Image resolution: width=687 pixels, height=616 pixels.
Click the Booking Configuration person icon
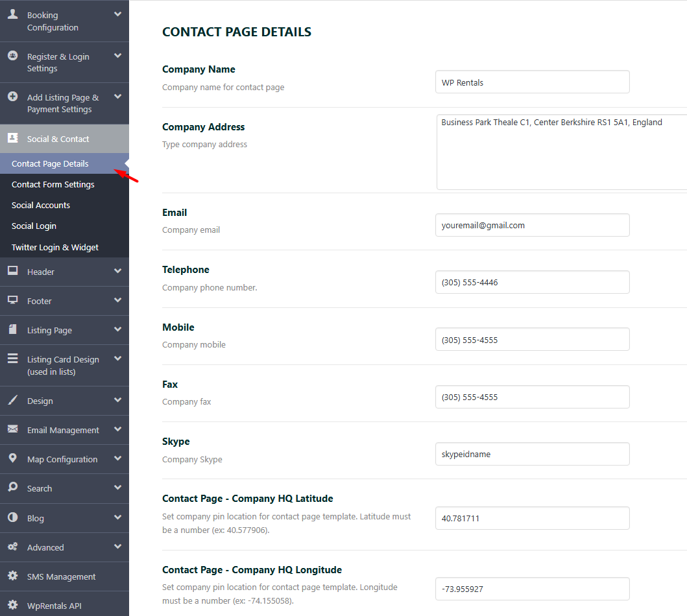pos(13,14)
